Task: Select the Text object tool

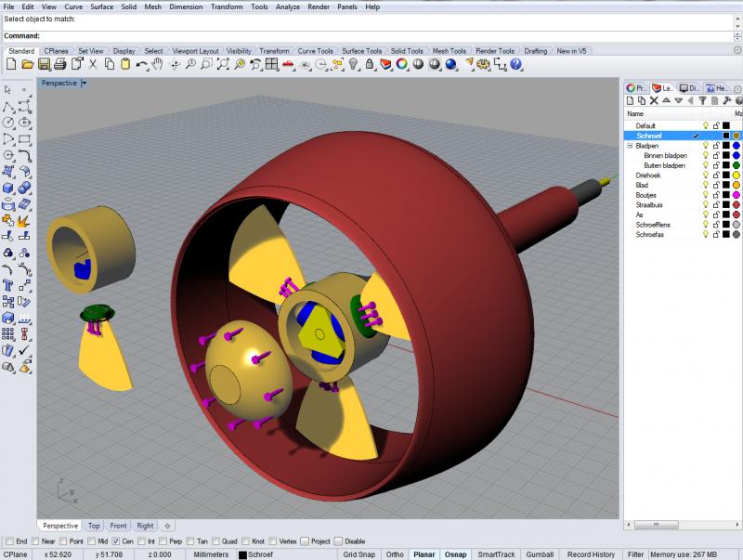Action: click(8, 285)
